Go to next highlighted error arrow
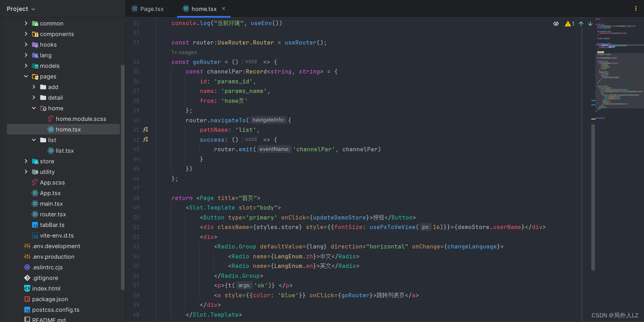The width and height of the screenshot is (644, 322). point(590,24)
